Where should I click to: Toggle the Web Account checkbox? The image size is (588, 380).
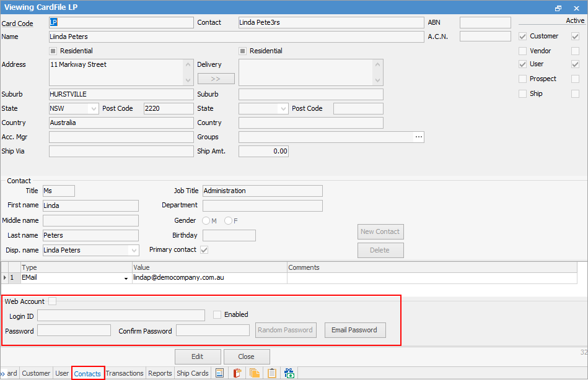(53, 301)
